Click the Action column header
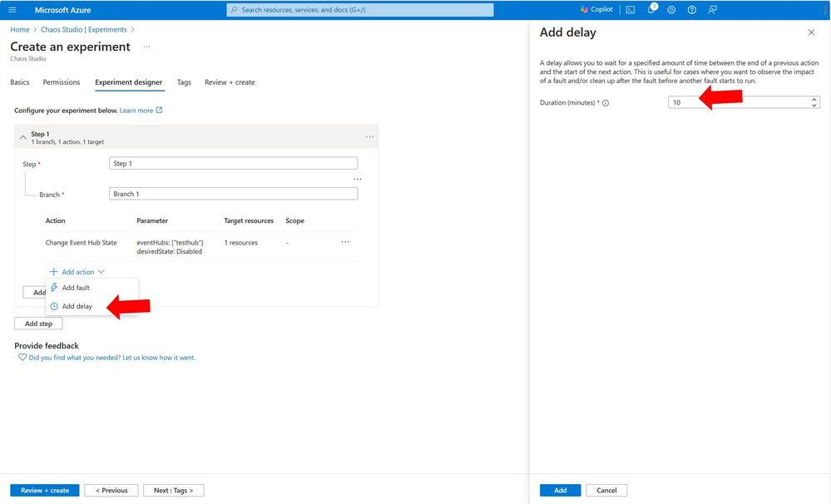Screen dimensions: 831x504 (x=55, y=220)
